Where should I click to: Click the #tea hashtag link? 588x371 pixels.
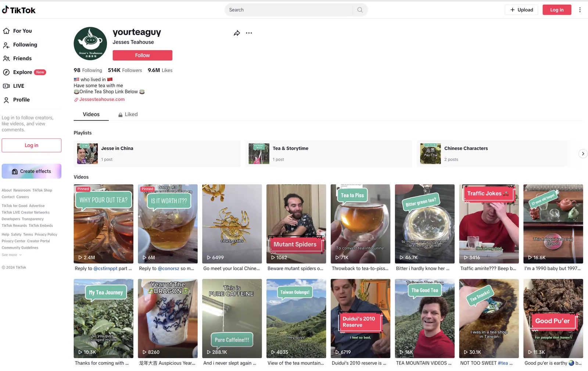[x=503, y=363]
